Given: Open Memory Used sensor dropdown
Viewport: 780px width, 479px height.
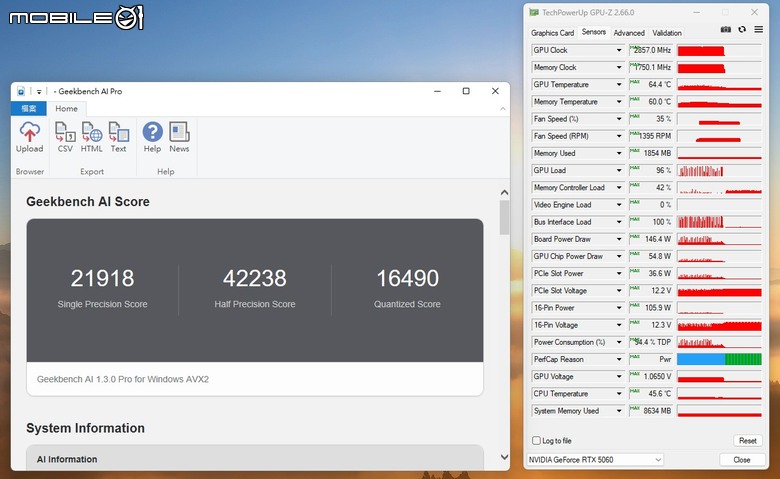Looking at the screenshot, I should 619,153.
